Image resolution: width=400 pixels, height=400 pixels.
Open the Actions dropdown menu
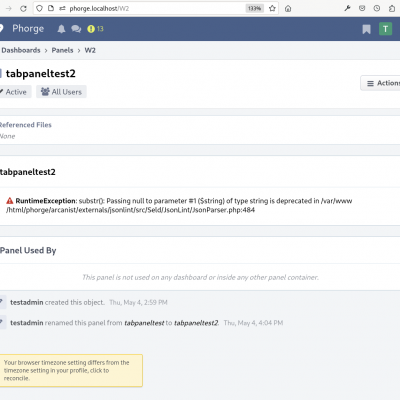(381, 83)
